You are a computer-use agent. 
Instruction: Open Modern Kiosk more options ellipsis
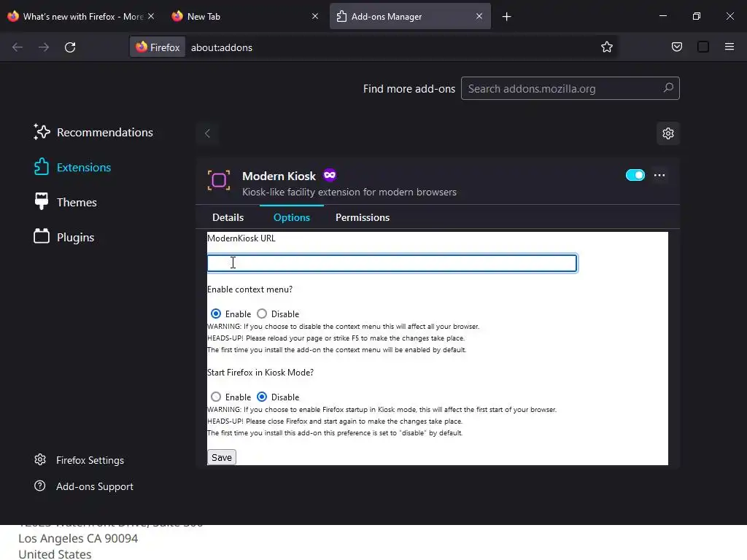[x=659, y=175]
